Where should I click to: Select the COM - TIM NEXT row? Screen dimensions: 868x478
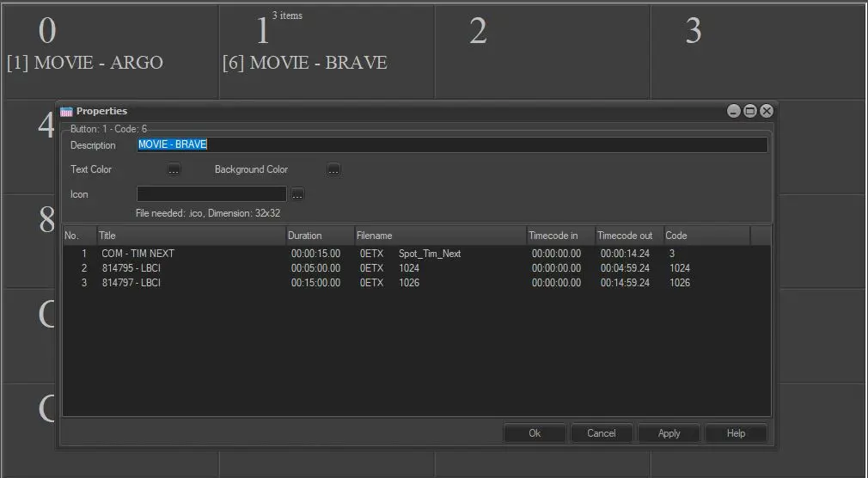pyautogui.click(x=138, y=254)
